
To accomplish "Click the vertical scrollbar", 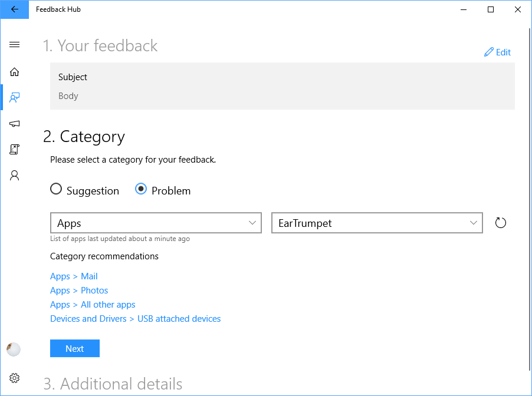I will pyautogui.click(x=530, y=200).
